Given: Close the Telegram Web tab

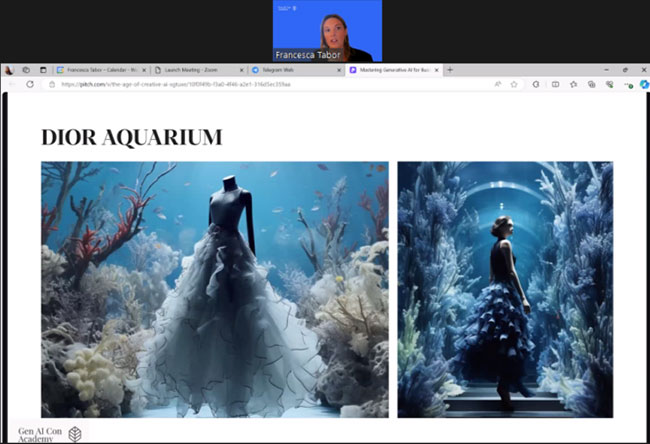Looking at the screenshot, I should click(x=339, y=70).
